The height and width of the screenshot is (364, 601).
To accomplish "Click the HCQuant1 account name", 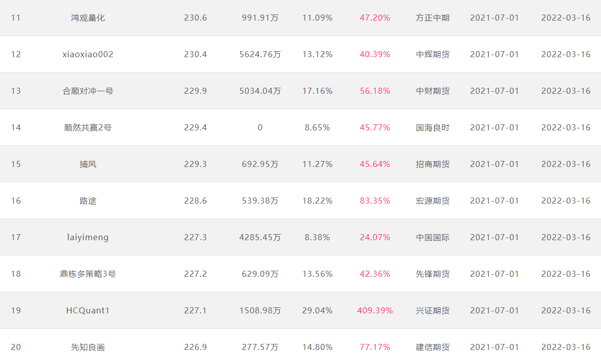I will [88, 310].
